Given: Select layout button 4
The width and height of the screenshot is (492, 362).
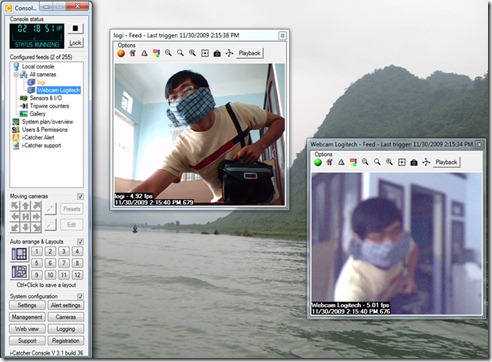Looking at the screenshot, I should point(77,251).
